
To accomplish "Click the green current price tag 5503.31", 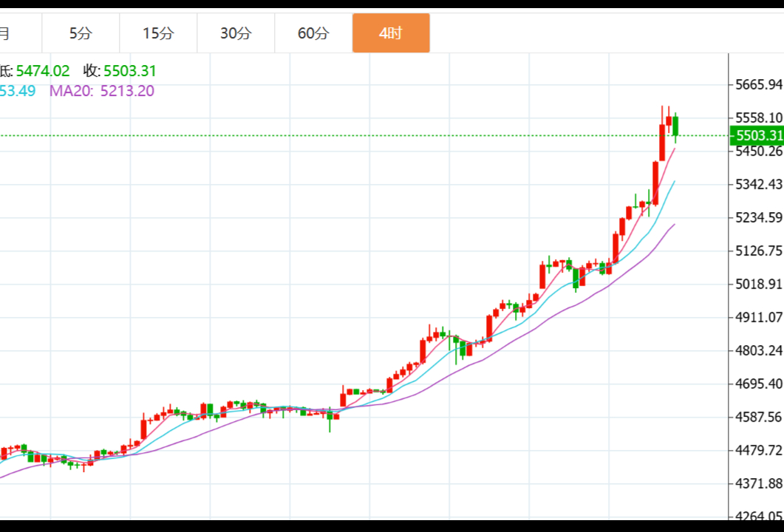I will point(757,135).
